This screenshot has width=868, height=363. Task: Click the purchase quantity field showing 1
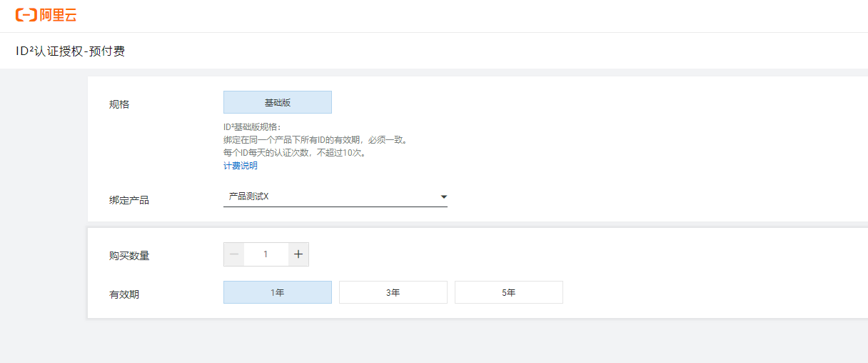tap(266, 254)
